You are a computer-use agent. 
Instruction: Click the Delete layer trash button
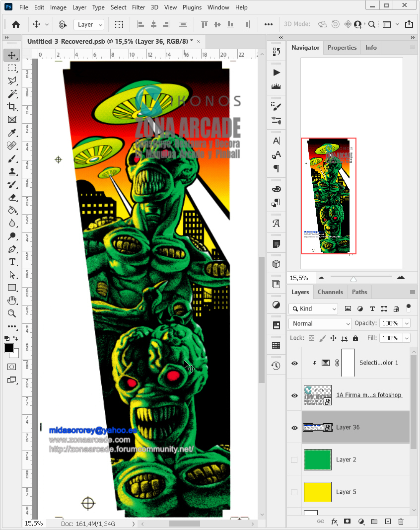click(x=401, y=522)
